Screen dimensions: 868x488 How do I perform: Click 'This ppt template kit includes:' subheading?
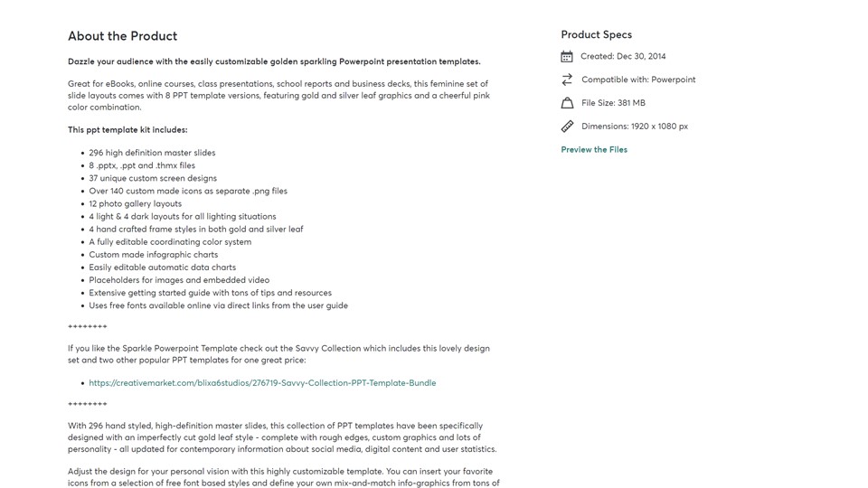127,130
